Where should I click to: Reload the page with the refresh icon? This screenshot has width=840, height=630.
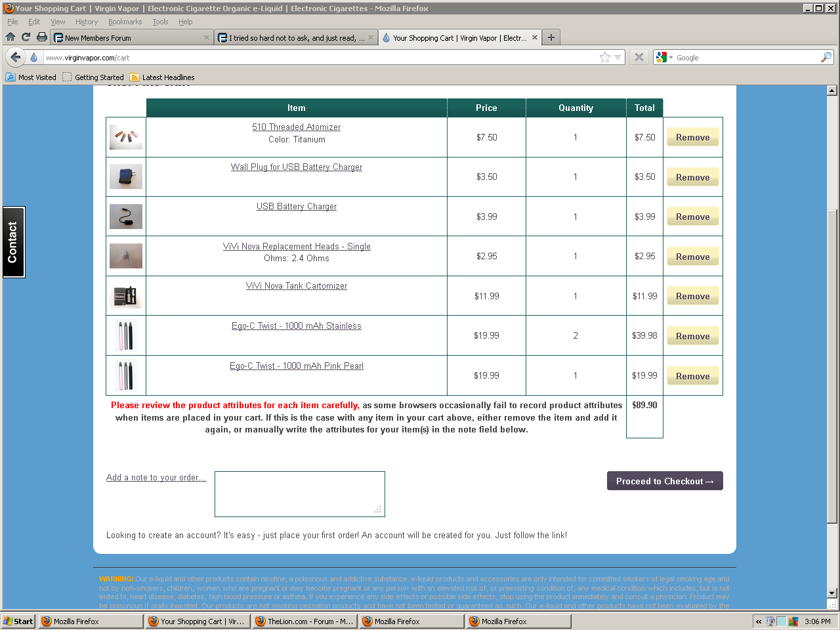[26, 37]
